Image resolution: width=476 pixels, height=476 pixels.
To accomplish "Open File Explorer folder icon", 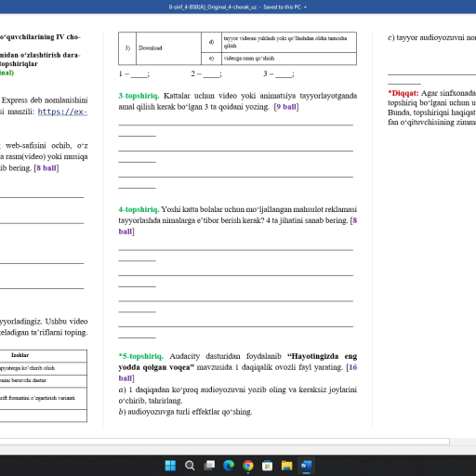I will (x=286, y=465).
